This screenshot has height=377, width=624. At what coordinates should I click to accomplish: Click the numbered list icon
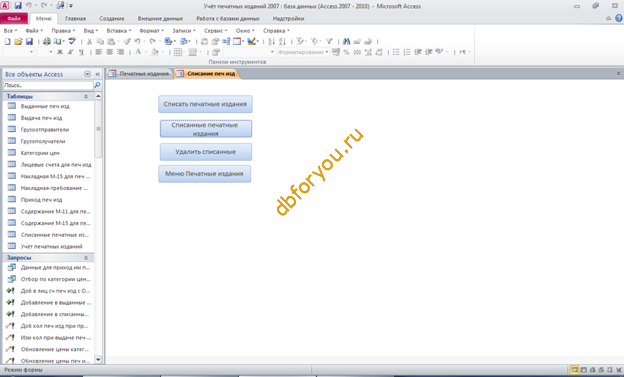407,52
